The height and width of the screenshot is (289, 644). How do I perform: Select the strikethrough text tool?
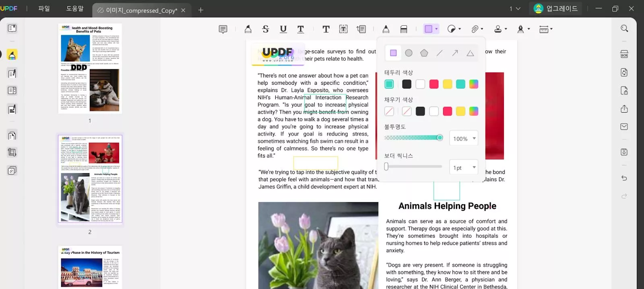[x=266, y=29]
